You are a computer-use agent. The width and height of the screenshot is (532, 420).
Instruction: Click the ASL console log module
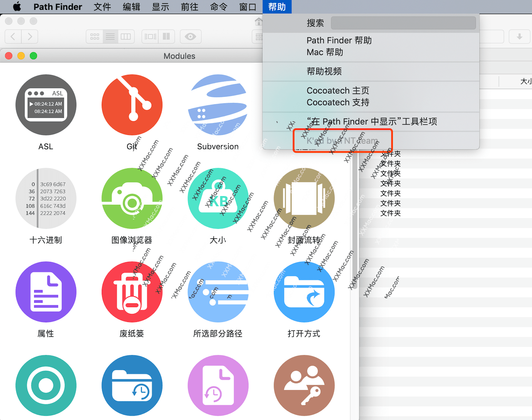coord(46,105)
